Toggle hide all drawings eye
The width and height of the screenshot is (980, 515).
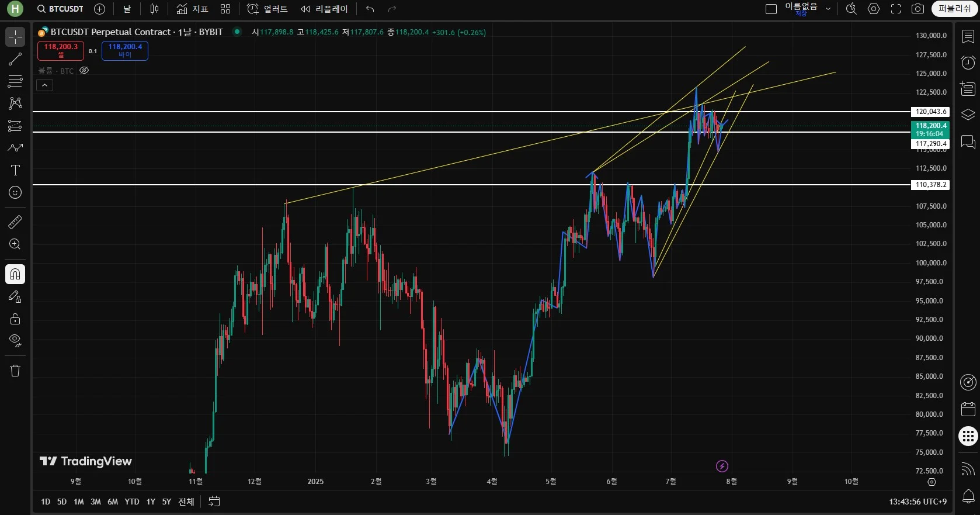(15, 341)
